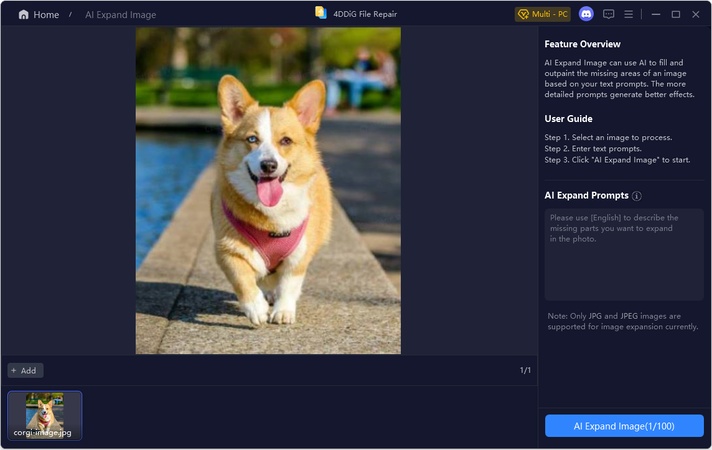Close the 4DDiG File Repair window

click(x=696, y=14)
